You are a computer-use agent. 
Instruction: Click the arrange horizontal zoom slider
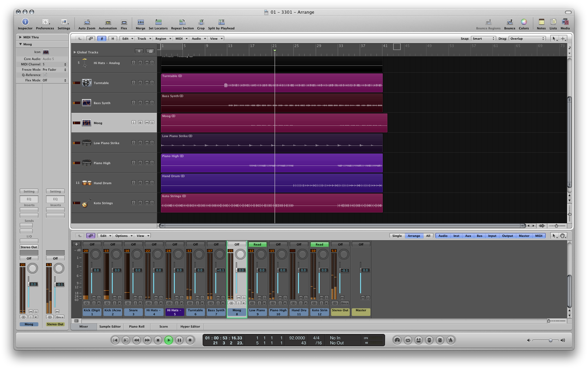(557, 226)
